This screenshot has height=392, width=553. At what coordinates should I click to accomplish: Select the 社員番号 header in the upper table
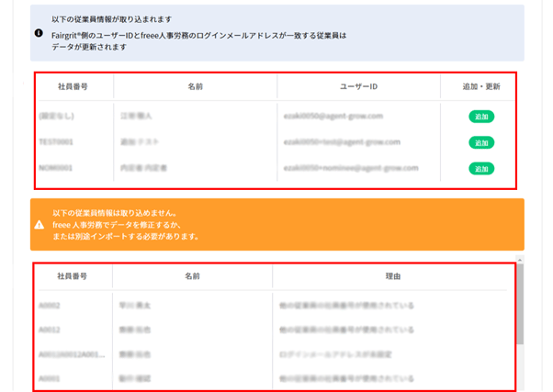pos(72,87)
